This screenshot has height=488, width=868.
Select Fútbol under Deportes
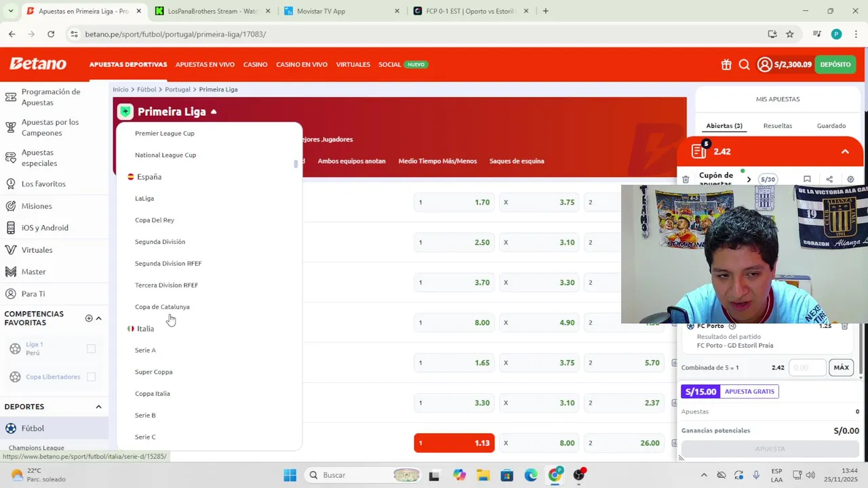pyautogui.click(x=54, y=428)
